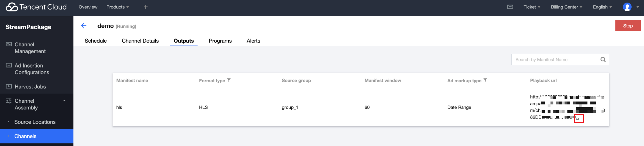Viewport: 644px width, 146px height.
Task: Click the search magnifier icon
Action: (603, 60)
